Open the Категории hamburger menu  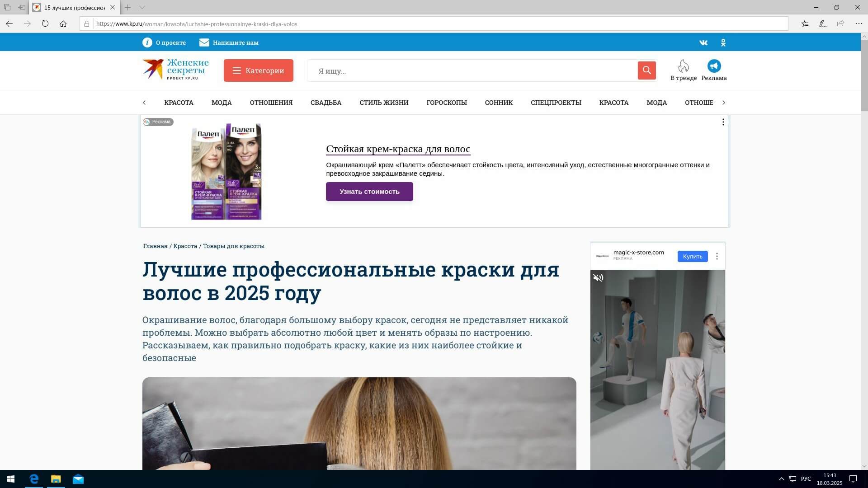(258, 70)
